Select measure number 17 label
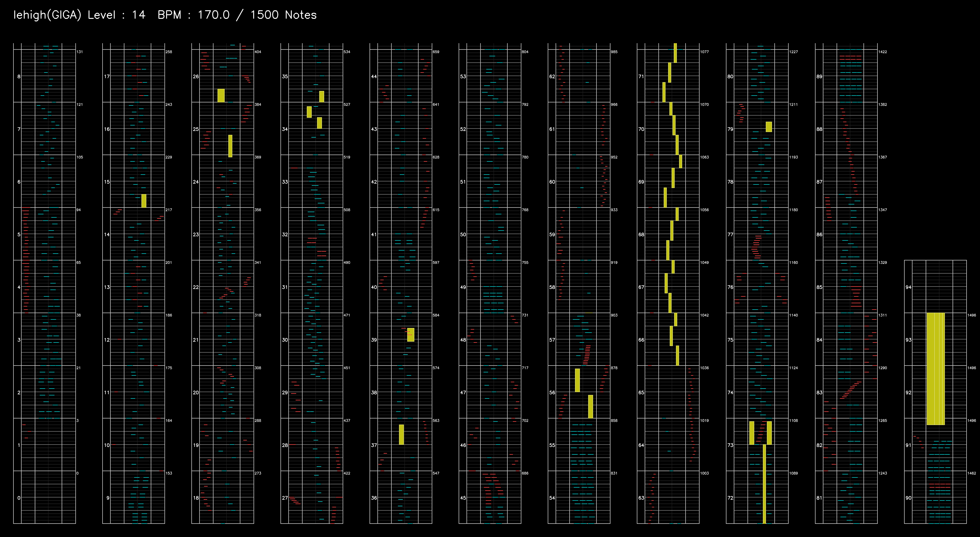980x537 pixels. click(x=107, y=76)
